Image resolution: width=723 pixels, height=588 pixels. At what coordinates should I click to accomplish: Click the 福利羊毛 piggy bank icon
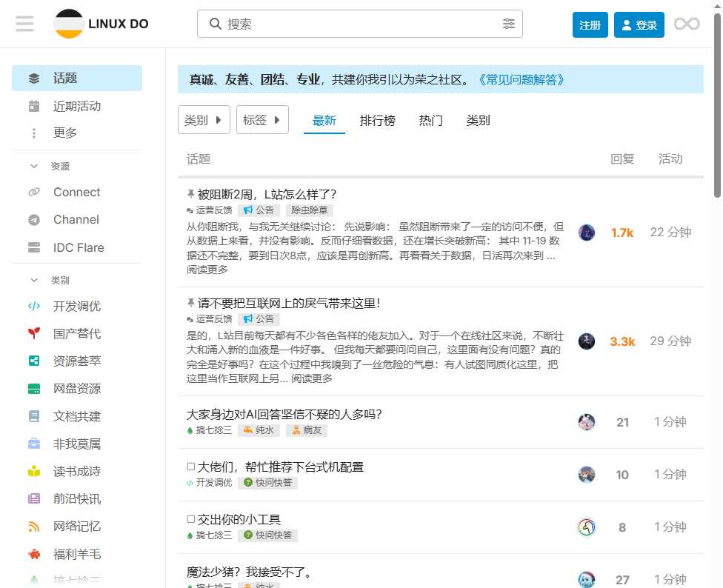pyautogui.click(x=33, y=553)
